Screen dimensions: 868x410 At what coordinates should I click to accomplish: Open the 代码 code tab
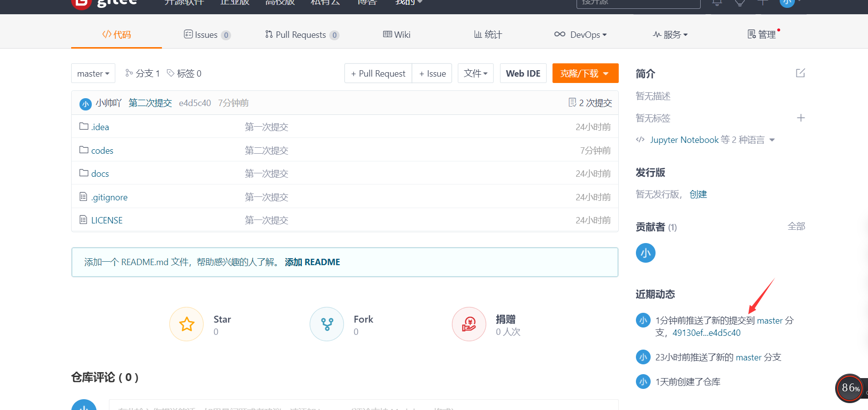[116, 34]
